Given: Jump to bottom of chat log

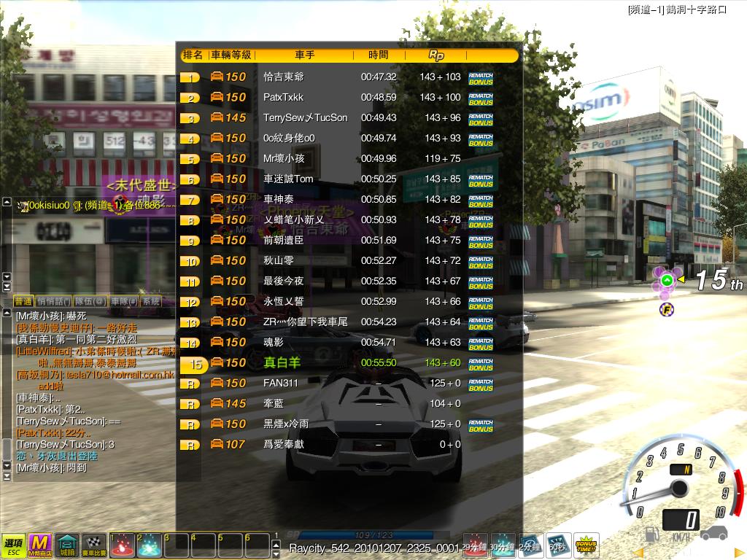Looking at the screenshot, I should click(7, 475).
